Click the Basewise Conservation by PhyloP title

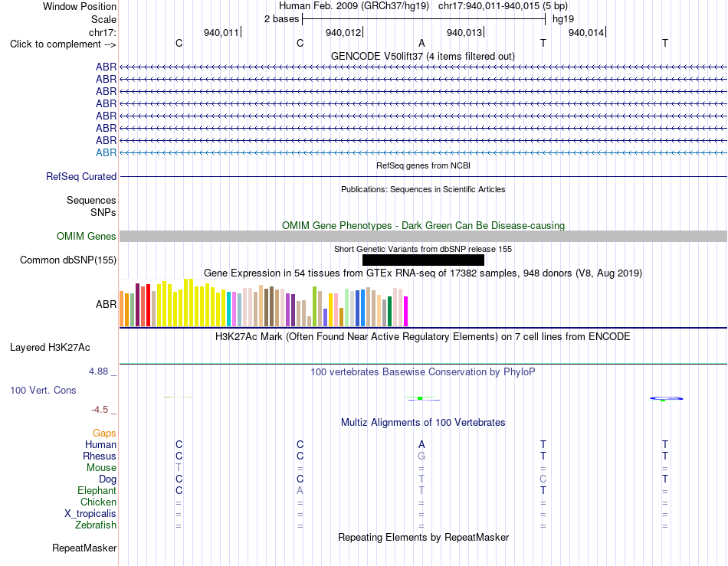pos(423,371)
